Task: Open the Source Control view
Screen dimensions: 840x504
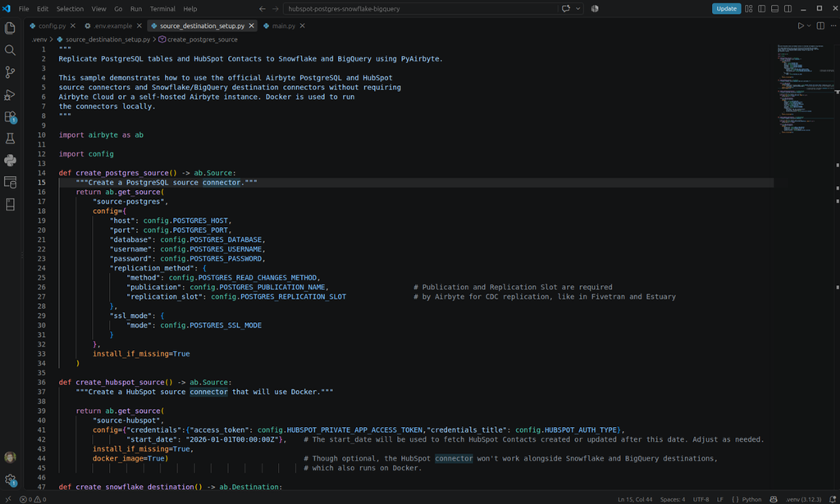Action: [x=10, y=71]
